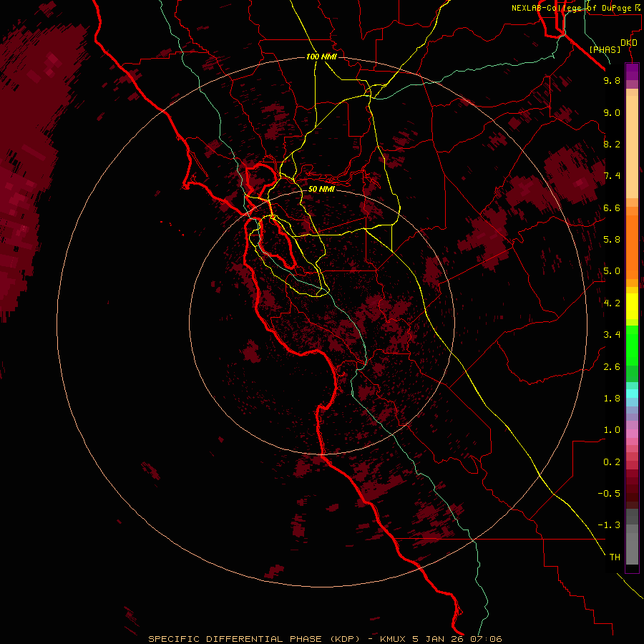Viewport: 644px width, 644px height.
Task: Select the gray segment of the color bar
Action: (632, 537)
